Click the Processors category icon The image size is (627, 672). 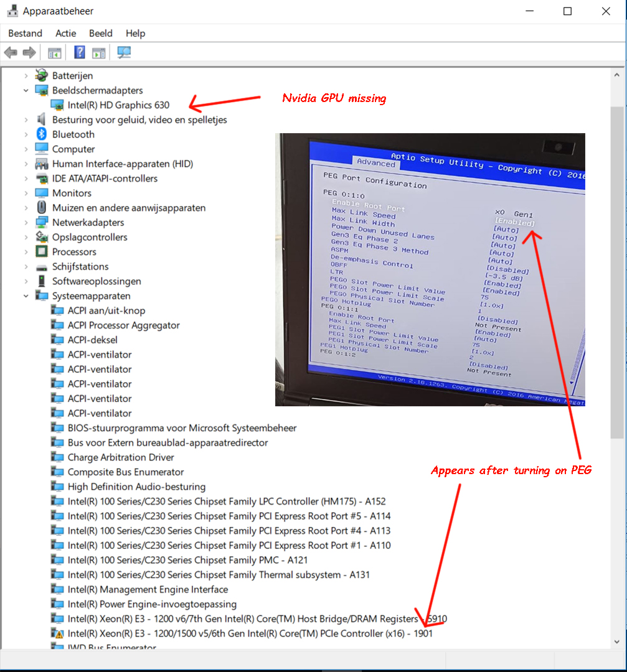pyautogui.click(x=42, y=251)
